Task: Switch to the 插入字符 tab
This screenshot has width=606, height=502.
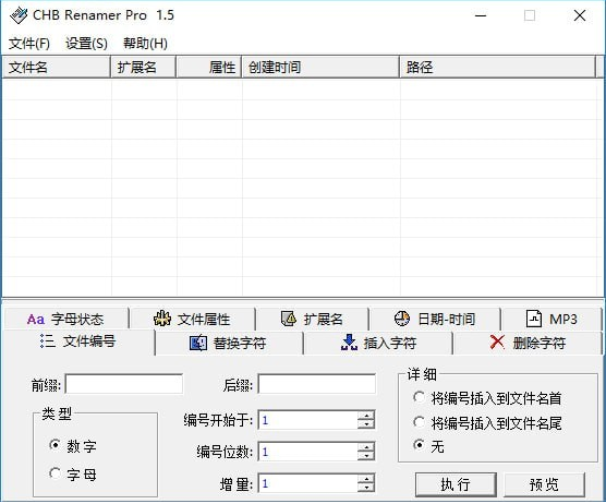Action: (378, 343)
